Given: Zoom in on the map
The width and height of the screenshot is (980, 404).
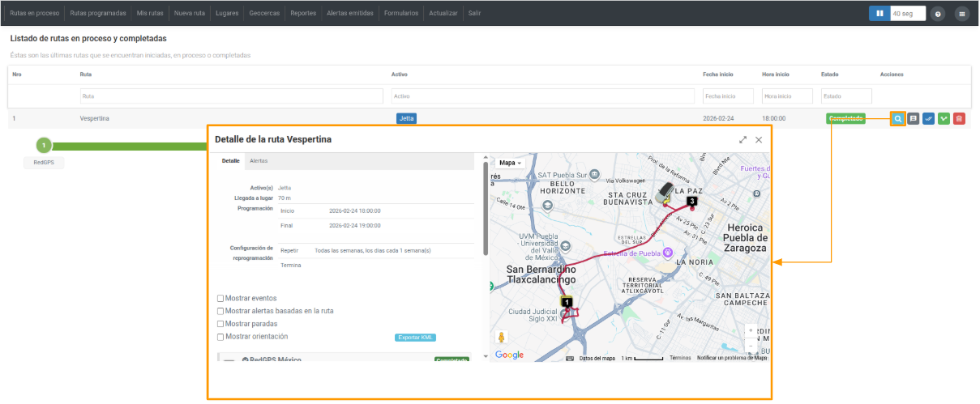Looking at the screenshot, I should (751, 330).
